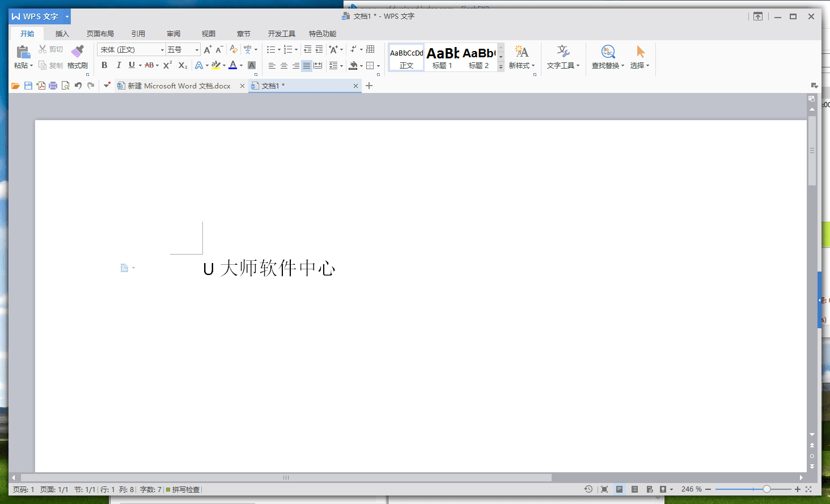Toggle bold formatting on selected text
This screenshot has width=830, height=504.
(x=104, y=65)
